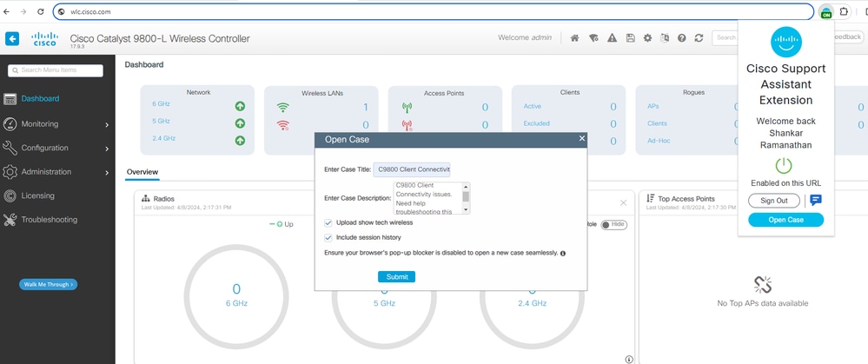Go forward in the browser
Image resolution: width=868 pixels, height=364 pixels.
point(23,11)
